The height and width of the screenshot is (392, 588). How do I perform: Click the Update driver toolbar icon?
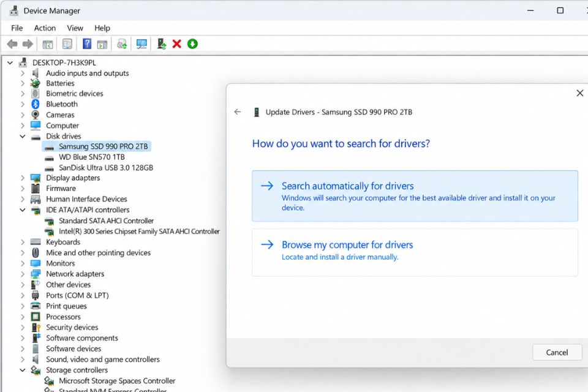pos(122,44)
